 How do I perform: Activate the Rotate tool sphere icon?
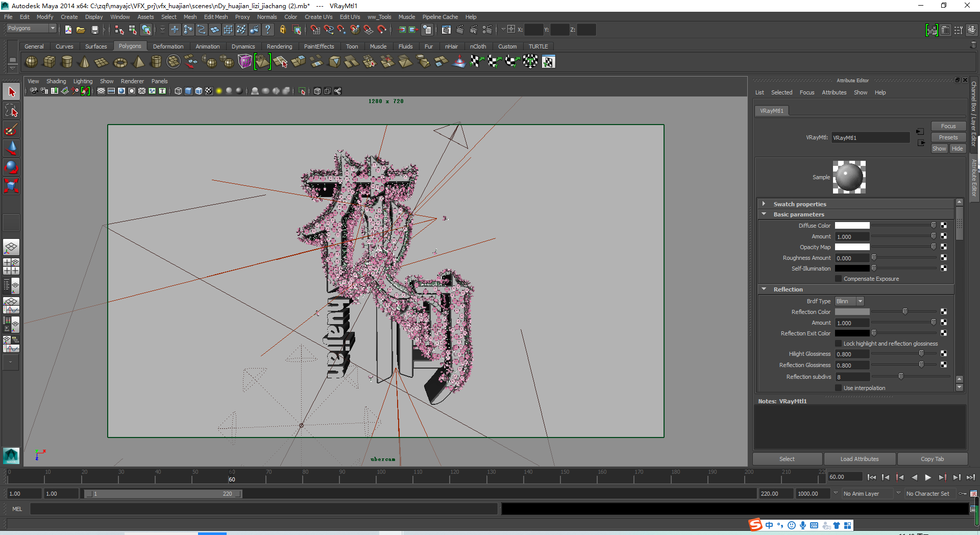[x=11, y=167]
